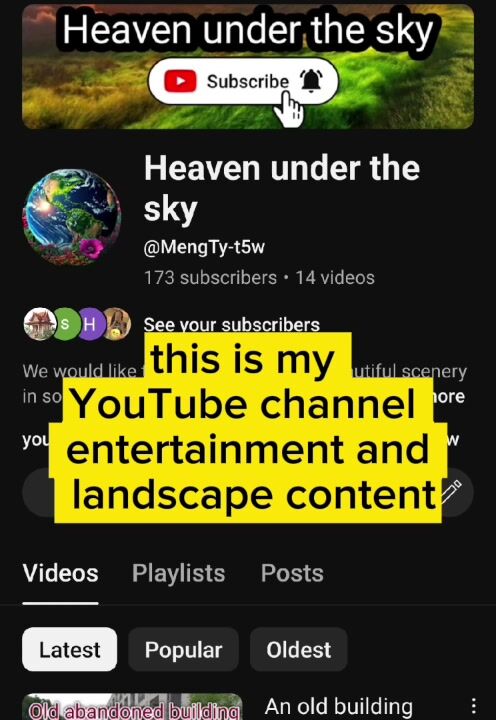Switch to the Posts tab
Screen dimensions: 496x720
(292, 573)
